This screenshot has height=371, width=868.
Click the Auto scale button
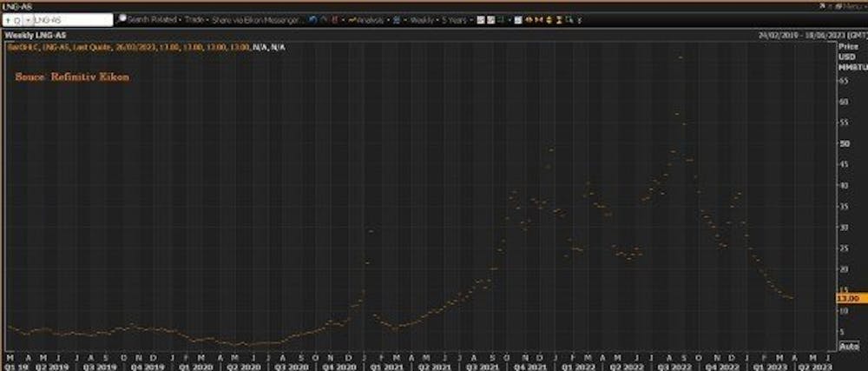849,346
